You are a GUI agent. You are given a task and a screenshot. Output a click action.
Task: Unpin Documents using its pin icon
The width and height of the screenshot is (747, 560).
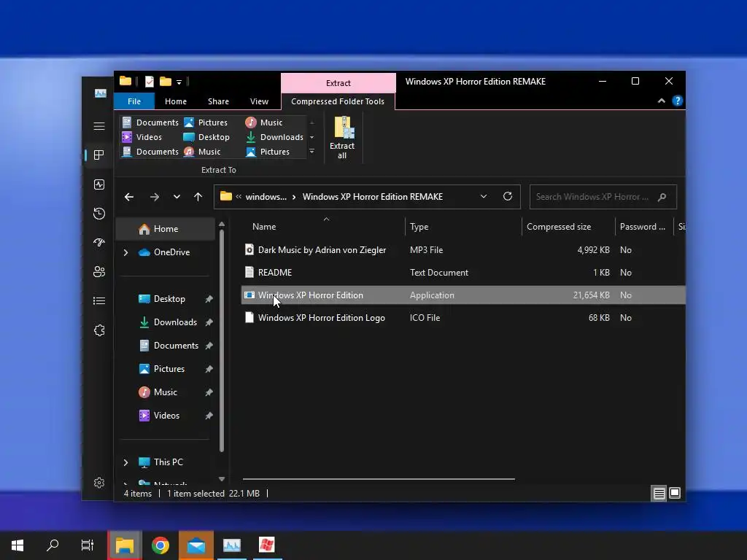(x=209, y=346)
